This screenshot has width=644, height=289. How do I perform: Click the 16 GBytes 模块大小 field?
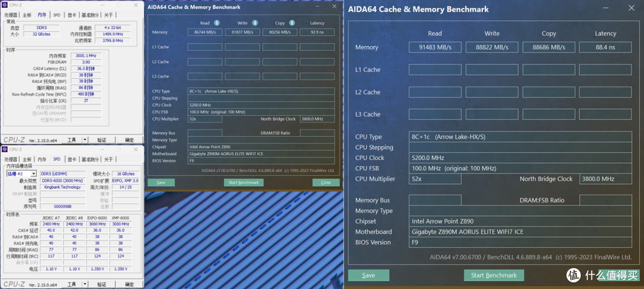click(x=126, y=174)
